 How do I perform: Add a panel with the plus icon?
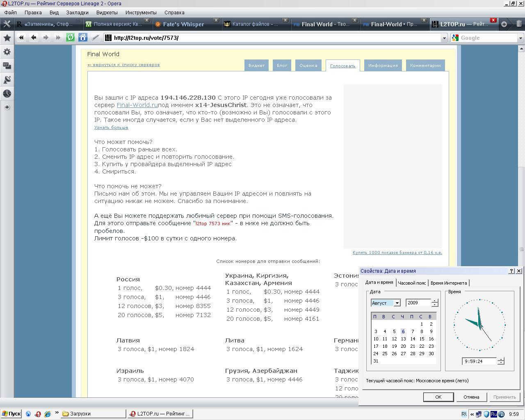[7, 107]
